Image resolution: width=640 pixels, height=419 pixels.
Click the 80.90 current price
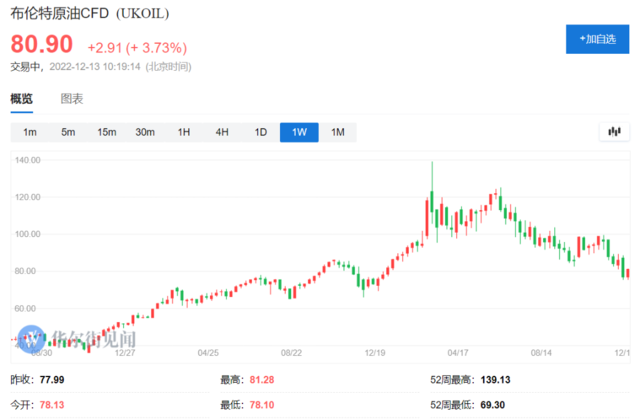pyautogui.click(x=42, y=45)
